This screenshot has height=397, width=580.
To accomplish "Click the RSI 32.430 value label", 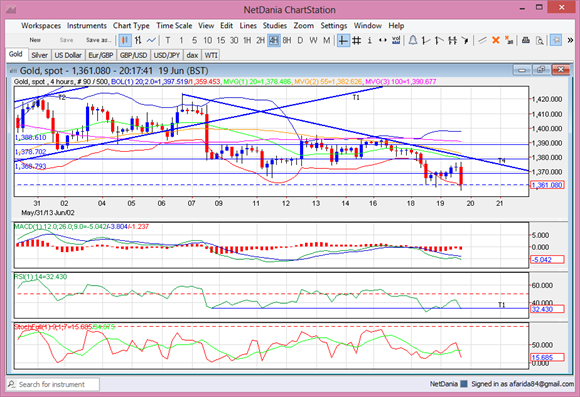I will pyautogui.click(x=547, y=309).
